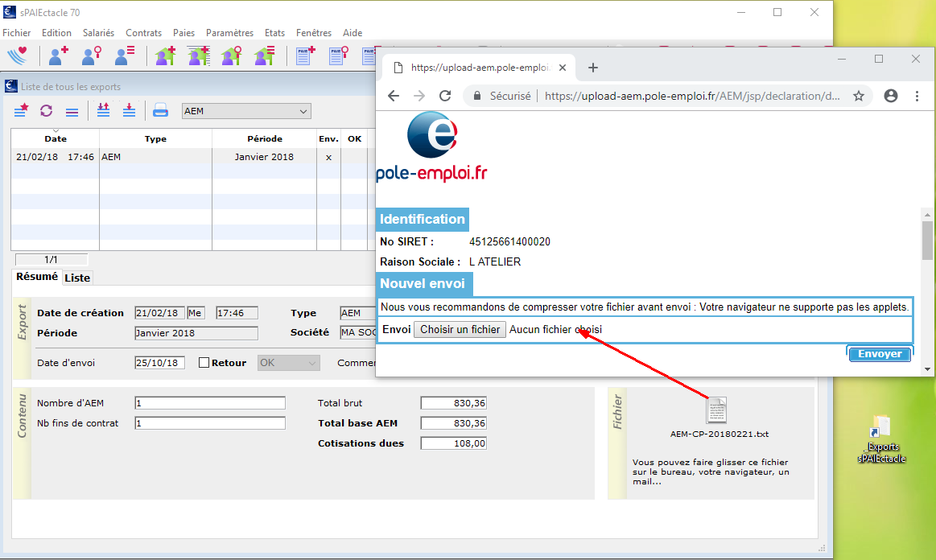
Task: Click the Total base AEM field
Action: (x=454, y=423)
